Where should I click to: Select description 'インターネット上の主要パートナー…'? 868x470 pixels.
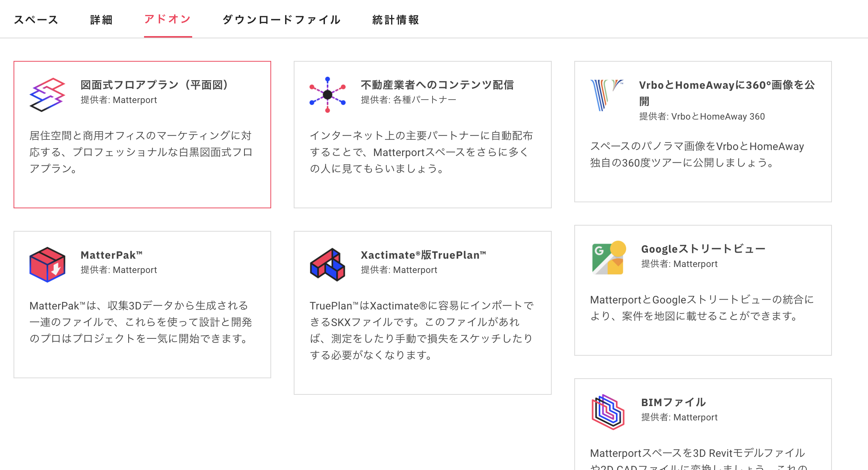coord(421,152)
